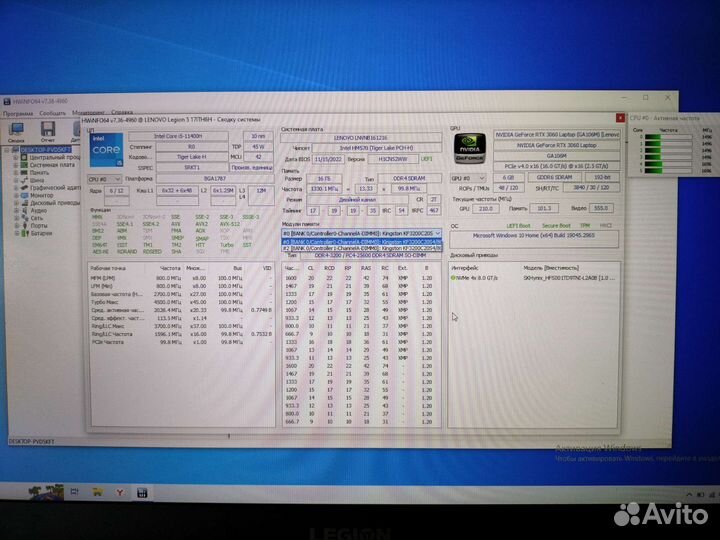Open Yandex browser from the taskbar
The image size is (720, 540).
119,493
